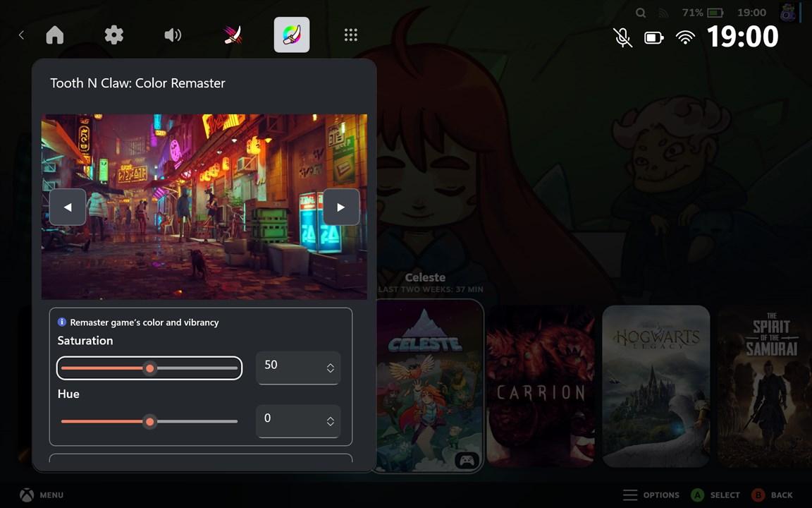This screenshot has height=508, width=812.
Task: Click the Saturation stepper arrows
Action: click(x=330, y=368)
